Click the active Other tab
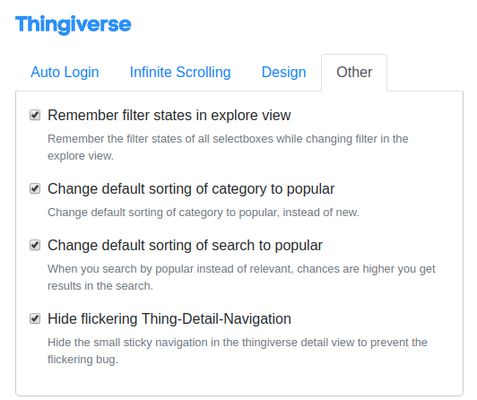Image resolution: width=477 pixels, height=400 pixels. [354, 72]
